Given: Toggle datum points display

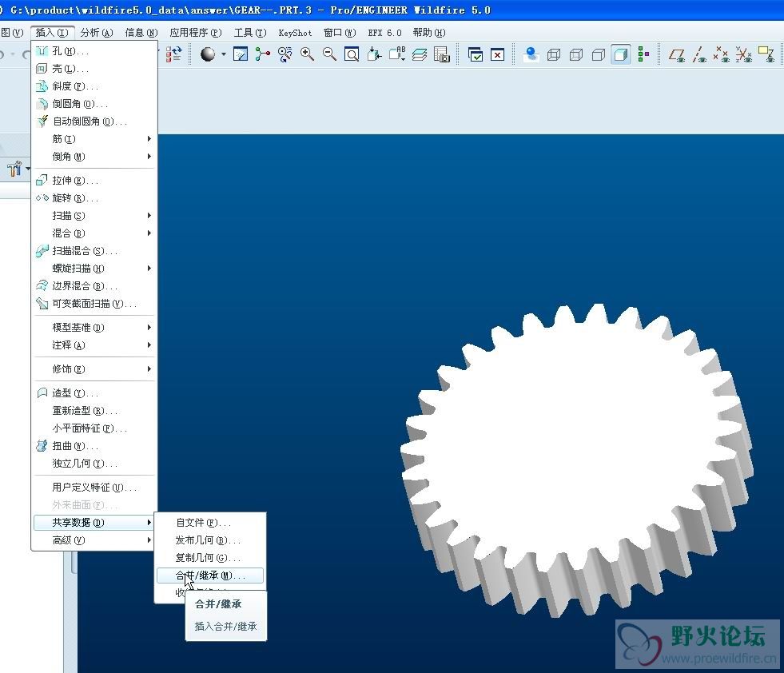Looking at the screenshot, I should pos(722,54).
